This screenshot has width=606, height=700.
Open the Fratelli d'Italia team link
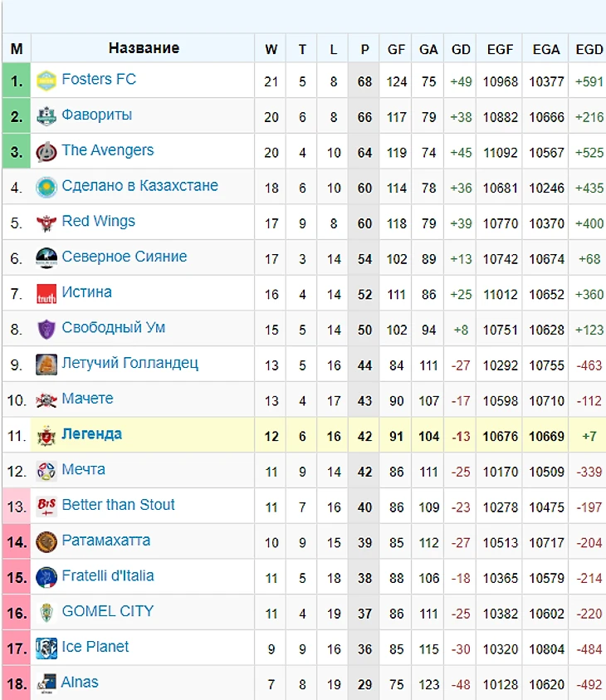click(108, 576)
